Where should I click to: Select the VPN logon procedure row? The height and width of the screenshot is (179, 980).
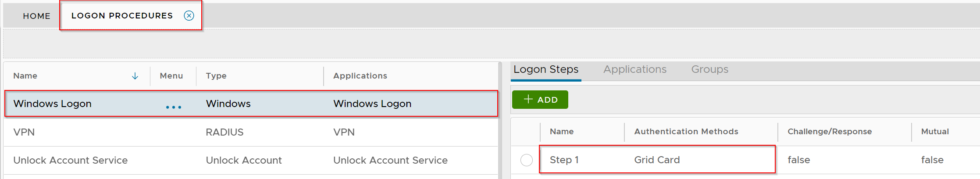point(24,132)
